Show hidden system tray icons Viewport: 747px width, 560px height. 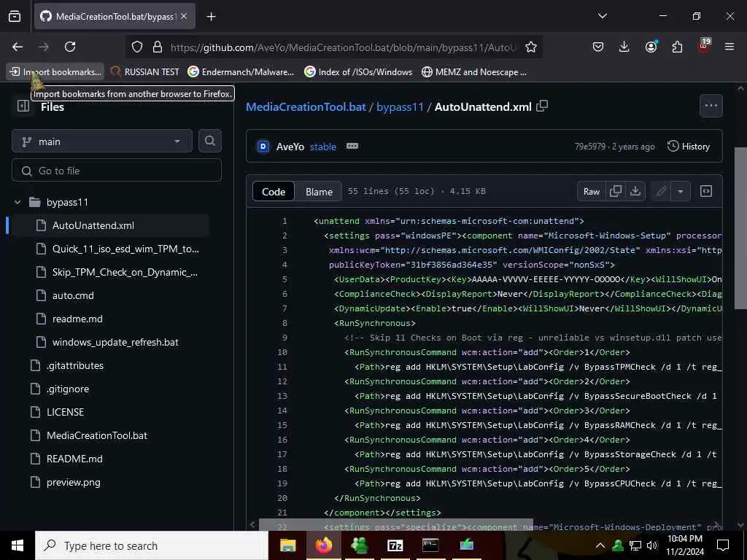600,545
